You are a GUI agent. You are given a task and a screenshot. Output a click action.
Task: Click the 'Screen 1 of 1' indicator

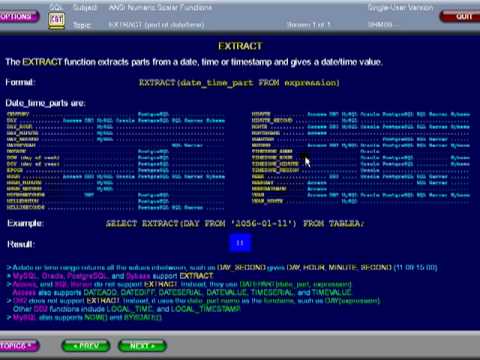click(308, 25)
